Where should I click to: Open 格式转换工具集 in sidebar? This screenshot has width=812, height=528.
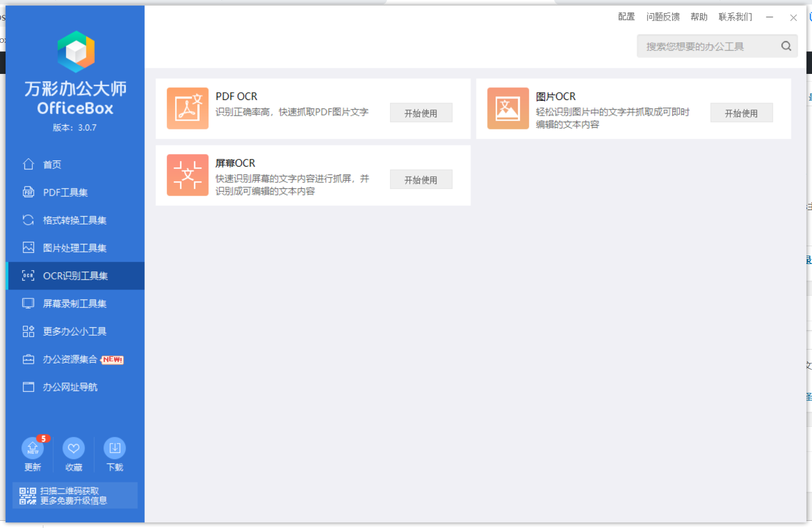[75, 220]
